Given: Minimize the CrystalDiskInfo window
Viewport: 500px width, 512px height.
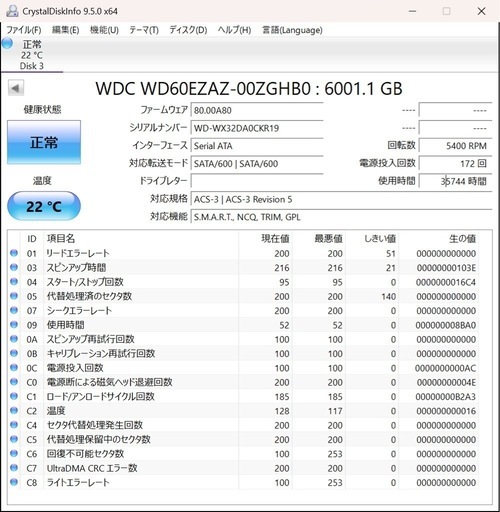Looking at the screenshot, I should [x=413, y=11].
